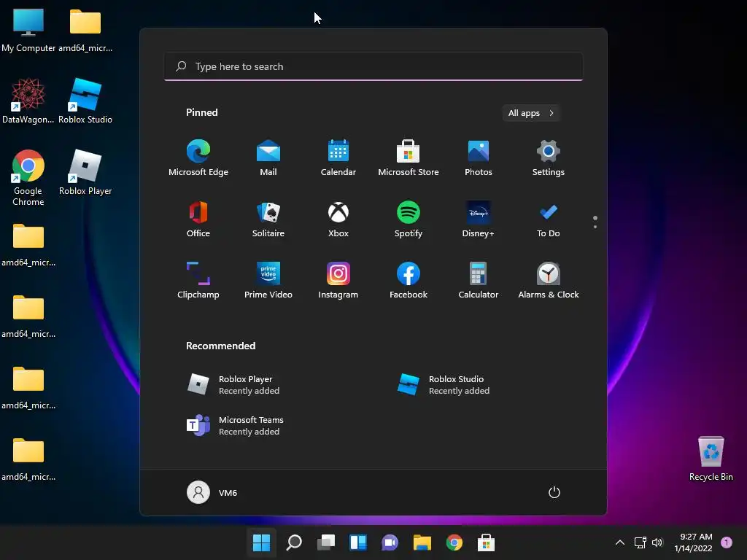Open taskbar Search magnifier
This screenshot has width=747, height=560.
[x=294, y=542]
